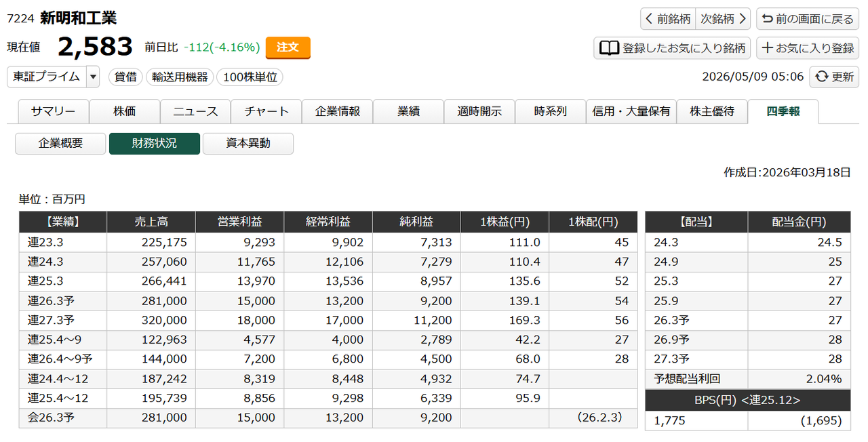Switch to the サマリー tab
Screen dimensions: 868x442
click(x=54, y=111)
